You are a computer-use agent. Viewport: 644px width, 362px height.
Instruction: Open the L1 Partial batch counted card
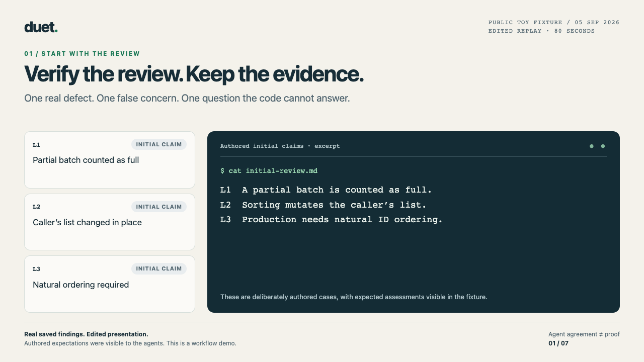110,160
